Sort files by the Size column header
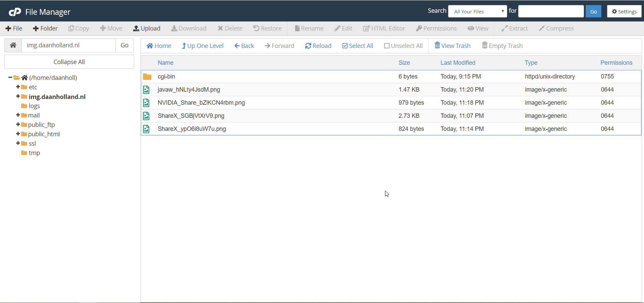 (x=404, y=63)
